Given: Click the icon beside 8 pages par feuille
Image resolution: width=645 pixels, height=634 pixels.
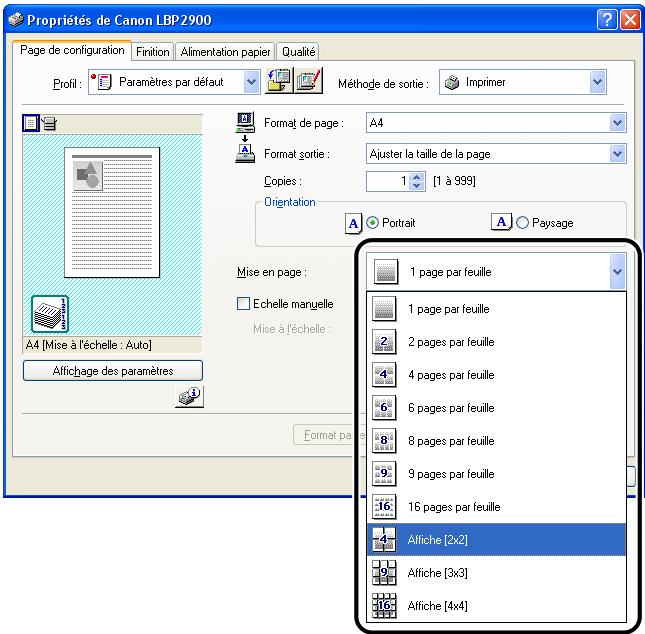Looking at the screenshot, I should pyautogui.click(x=384, y=441).
